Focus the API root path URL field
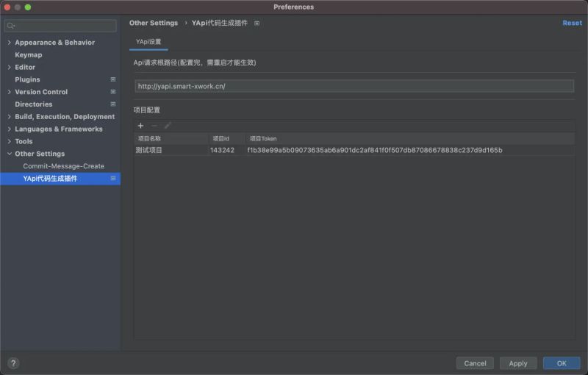The height and width of the screenshot is (375, 588). pyautogui.click(x=354, y=86)
